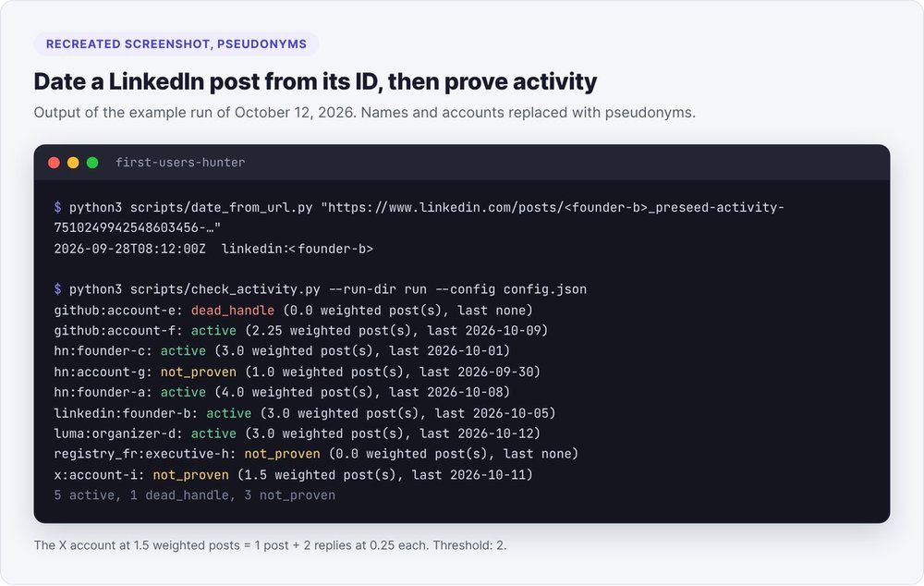The image size is (924, 586).
Task: Click the red close dot of the terminal
Action: 54,163
